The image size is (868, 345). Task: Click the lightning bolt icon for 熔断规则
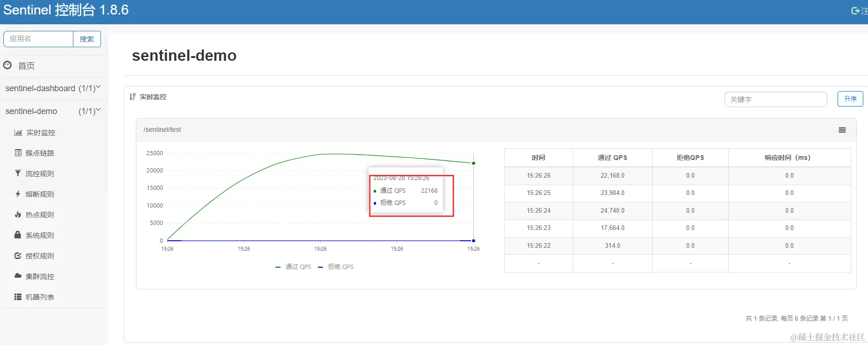pos(18,194)
